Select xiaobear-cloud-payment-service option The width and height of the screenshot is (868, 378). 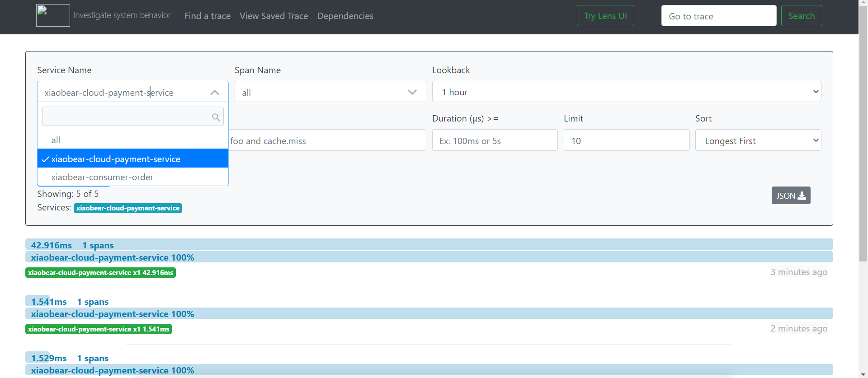click(x=133, y=159)
